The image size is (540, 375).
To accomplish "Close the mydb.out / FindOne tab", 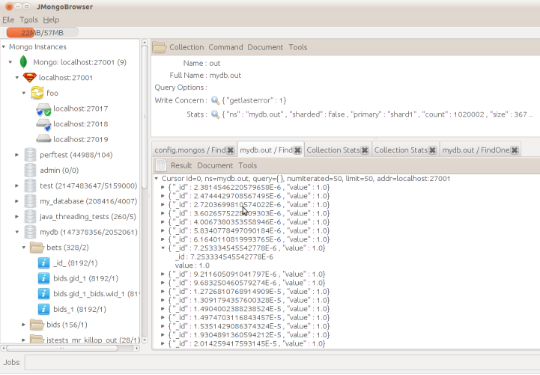I will (x=515, y=150).
